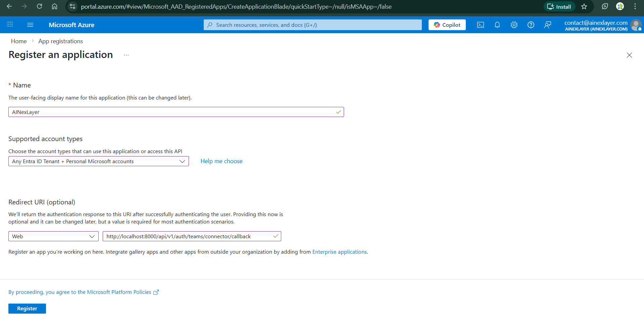Open portal settings gear icon

pos(514,25)
